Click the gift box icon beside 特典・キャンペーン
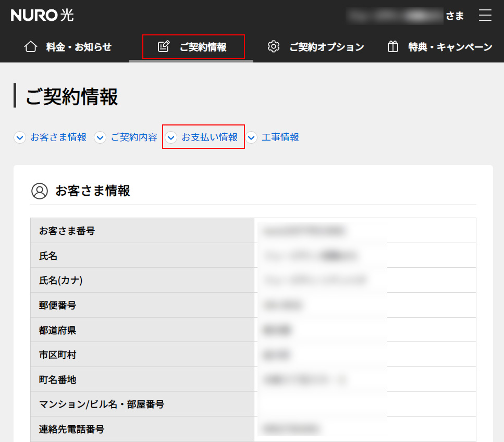 pos(393,47)
